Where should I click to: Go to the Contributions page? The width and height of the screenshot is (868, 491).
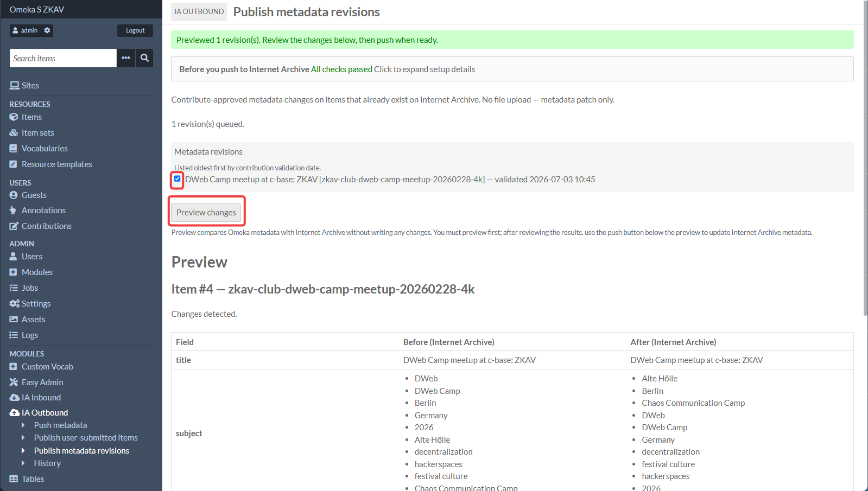click(x=47, y=226)
